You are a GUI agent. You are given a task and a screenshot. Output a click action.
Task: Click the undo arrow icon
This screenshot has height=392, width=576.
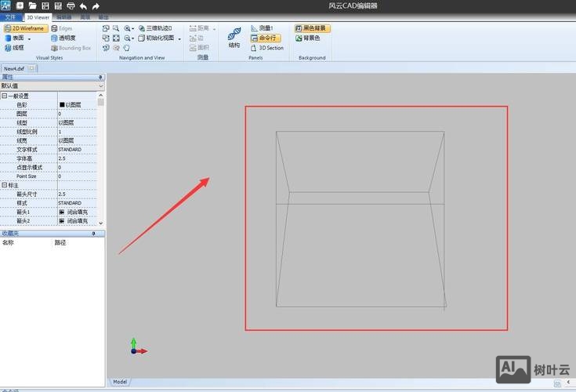[83, 5]
